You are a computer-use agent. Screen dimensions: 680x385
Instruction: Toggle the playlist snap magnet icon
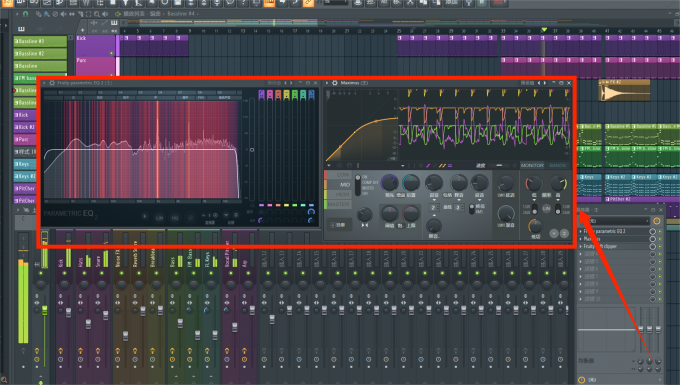tap(26, 14)
